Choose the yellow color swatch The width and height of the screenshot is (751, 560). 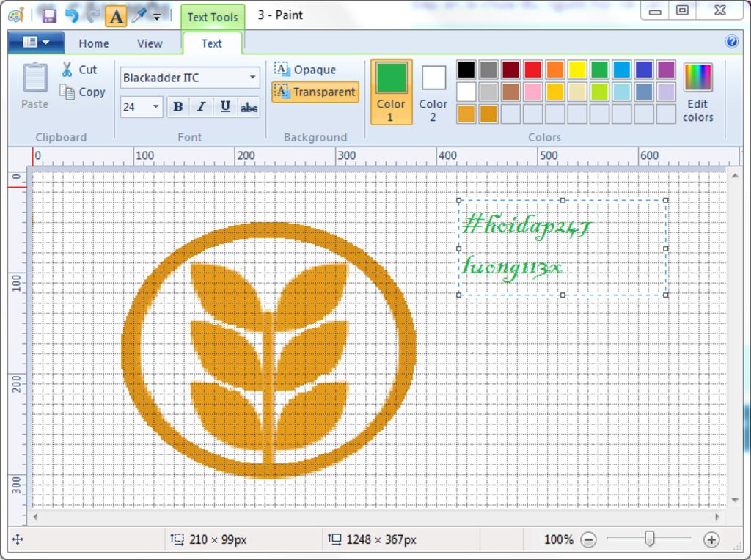point(577,70)
